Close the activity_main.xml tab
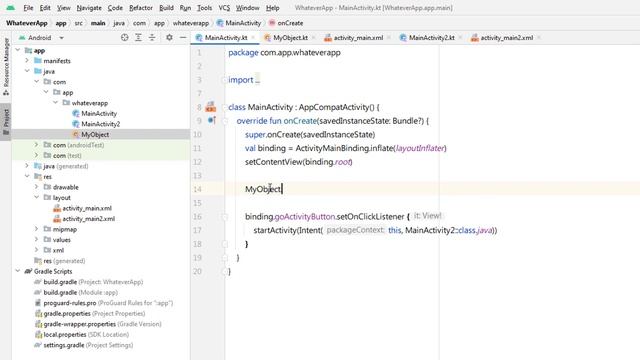Viewport: 640px width, 360px height. tap(389, 38)
